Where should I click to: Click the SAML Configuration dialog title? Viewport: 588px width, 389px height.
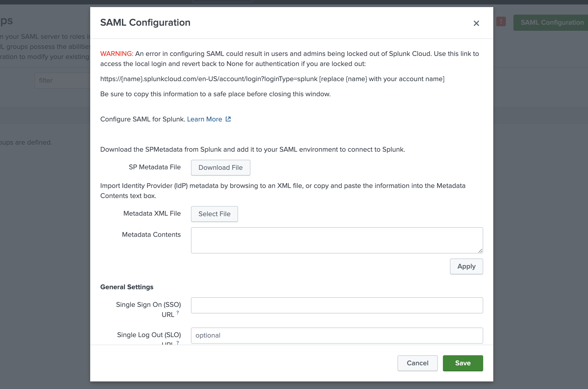tap(145, 23)
